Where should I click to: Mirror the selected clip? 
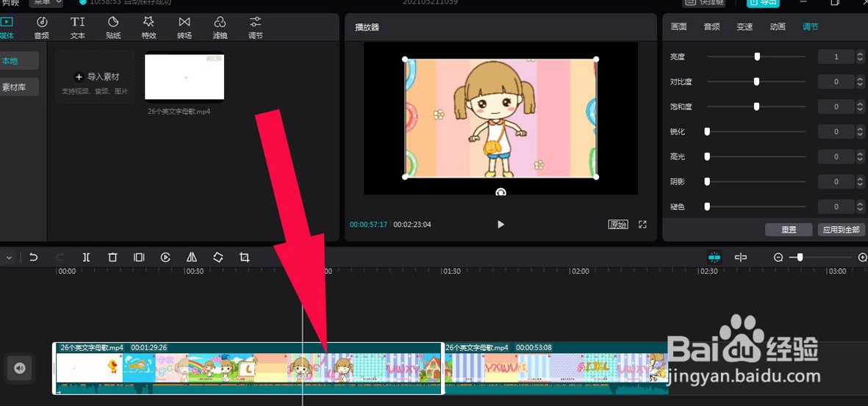click(x=192, y=257)
